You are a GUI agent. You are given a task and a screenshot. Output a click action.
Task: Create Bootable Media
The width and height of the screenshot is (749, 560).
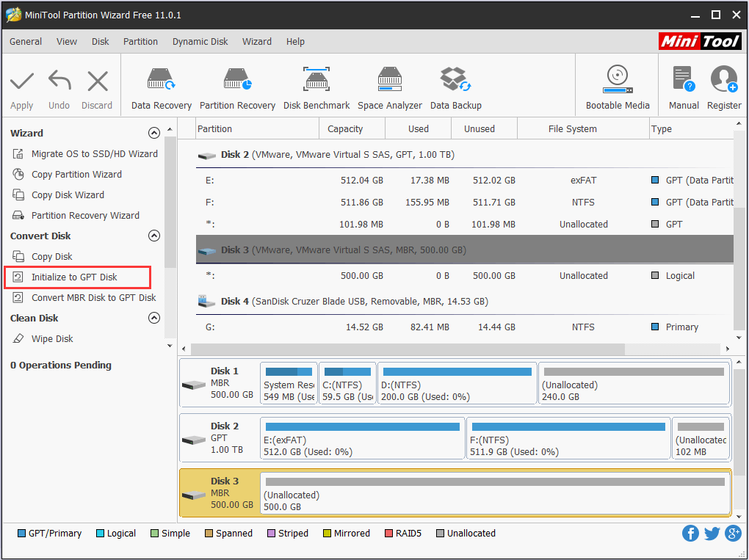618,88
